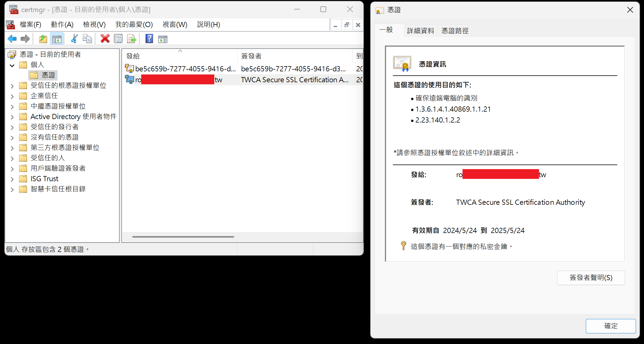
Task: Click the certificate badge icon beside 憑證資訊
Action: (x=402, y=64)
